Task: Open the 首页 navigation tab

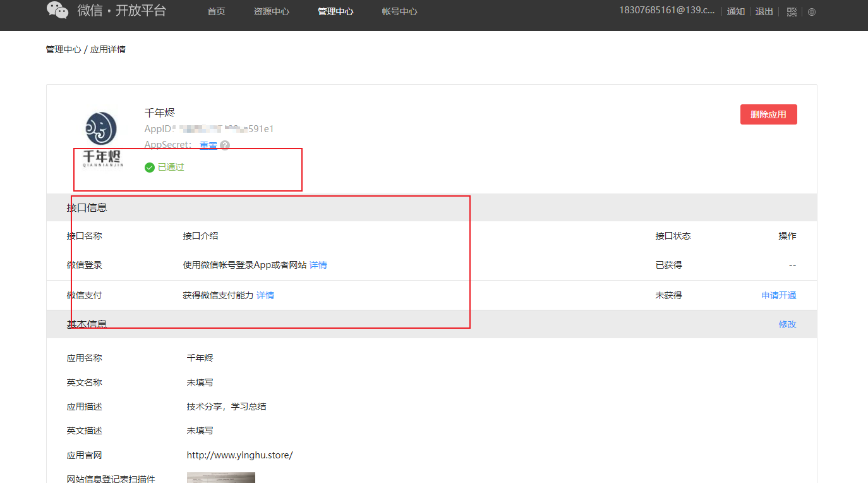Action: pos(216,11)
